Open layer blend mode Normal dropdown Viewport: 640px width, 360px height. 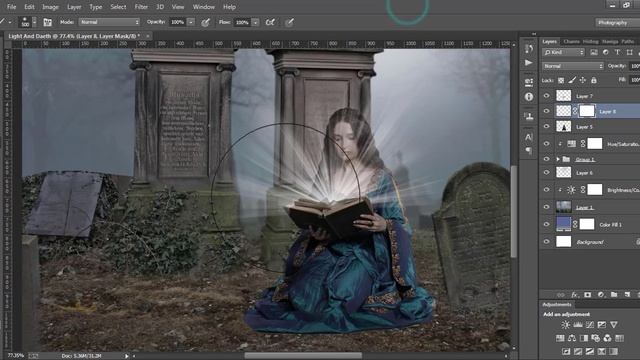[x=573, y=66]
